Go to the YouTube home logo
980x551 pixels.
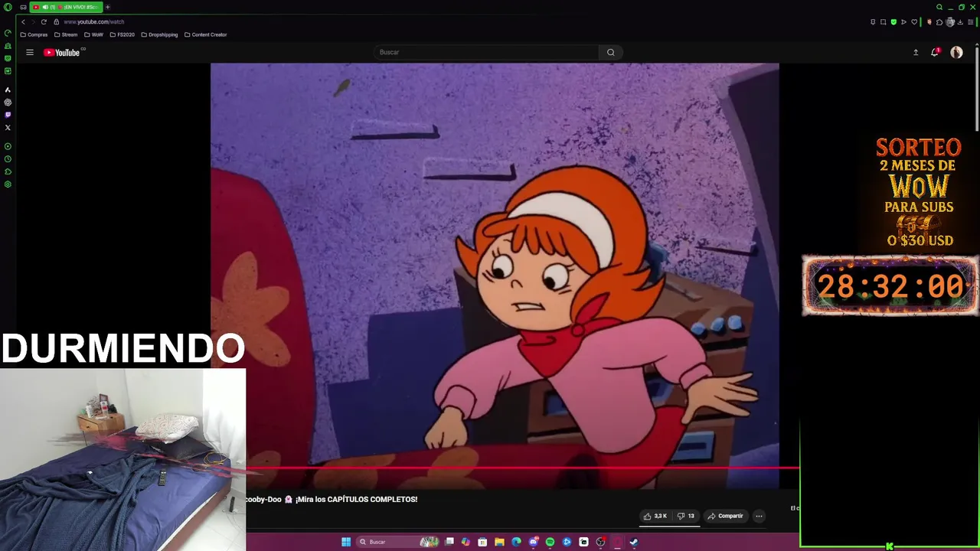[x=62, y=52]
